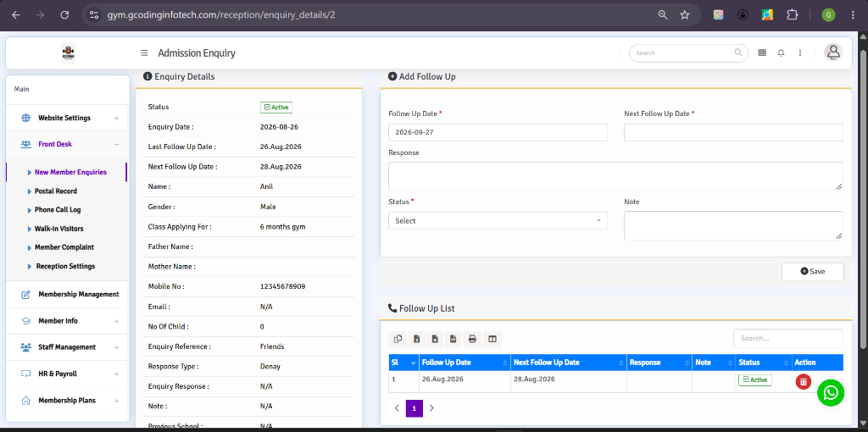Bookmark this page with the star icon

tap(685, 15)
